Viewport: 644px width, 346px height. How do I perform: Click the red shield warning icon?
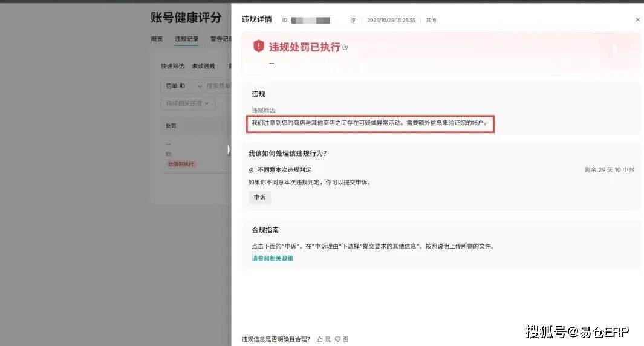click(x=258, y=46)
